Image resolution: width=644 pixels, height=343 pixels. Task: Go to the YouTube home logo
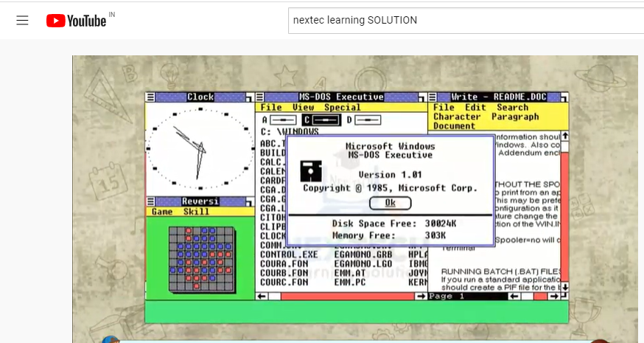(77, 21)
